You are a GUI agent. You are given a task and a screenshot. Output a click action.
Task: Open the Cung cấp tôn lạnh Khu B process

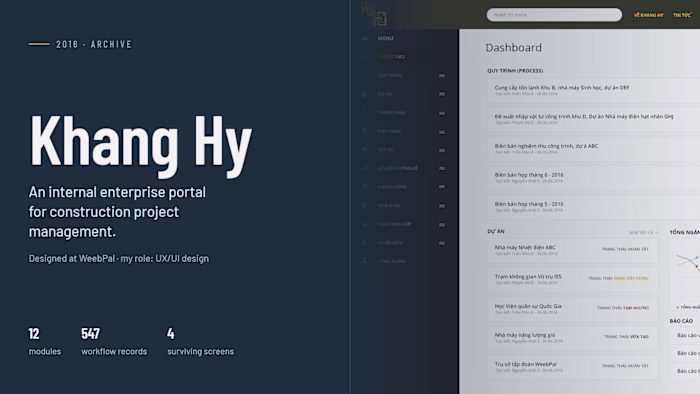point(593,90)
